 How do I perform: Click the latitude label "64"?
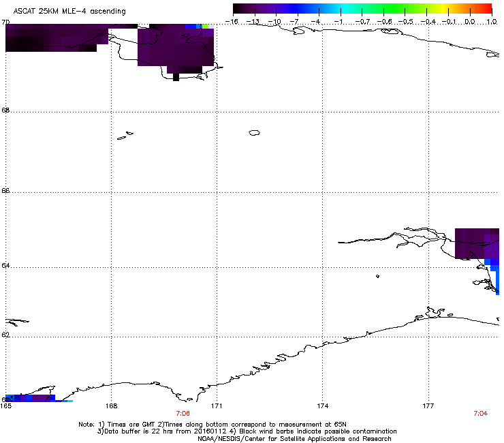click(5, 266)
